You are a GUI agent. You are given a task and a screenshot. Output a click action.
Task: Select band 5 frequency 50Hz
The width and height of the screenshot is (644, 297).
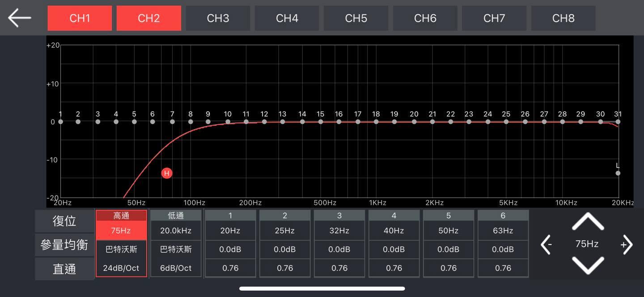pos(449,231)
